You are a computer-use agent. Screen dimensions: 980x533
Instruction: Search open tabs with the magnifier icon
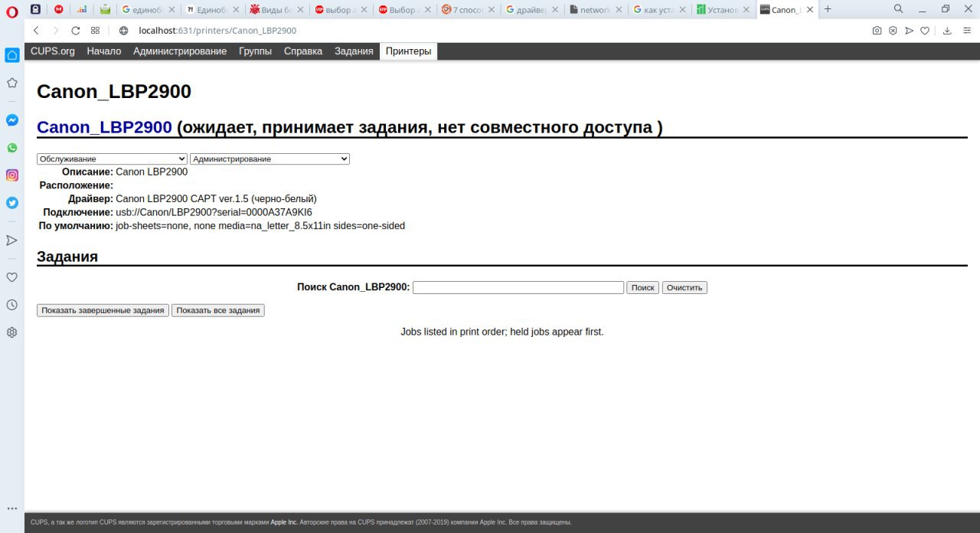pos(899,9)
